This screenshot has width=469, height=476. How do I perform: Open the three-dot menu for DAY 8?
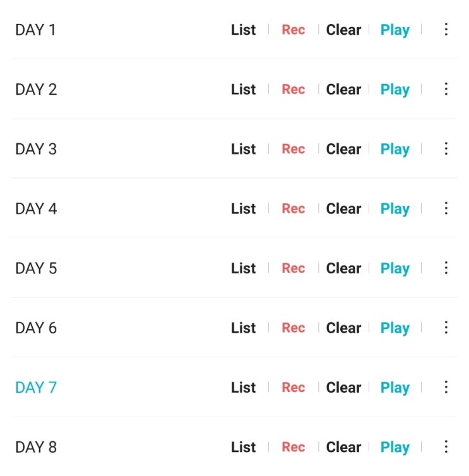pos(446,447)
